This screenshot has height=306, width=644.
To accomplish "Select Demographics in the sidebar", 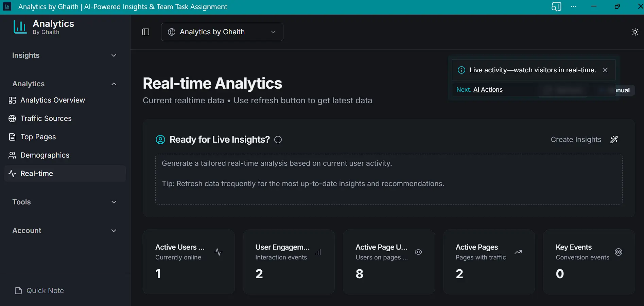I will 45,155.
